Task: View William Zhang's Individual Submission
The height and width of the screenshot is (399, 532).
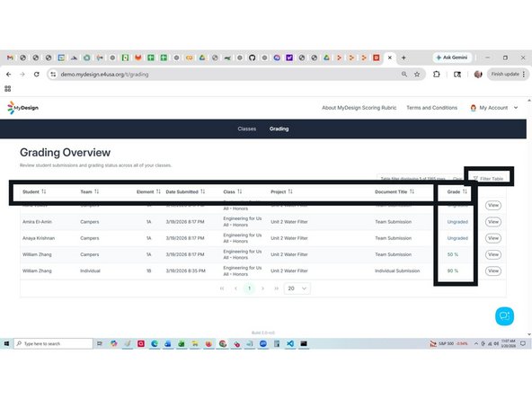Action: (493, 270)
